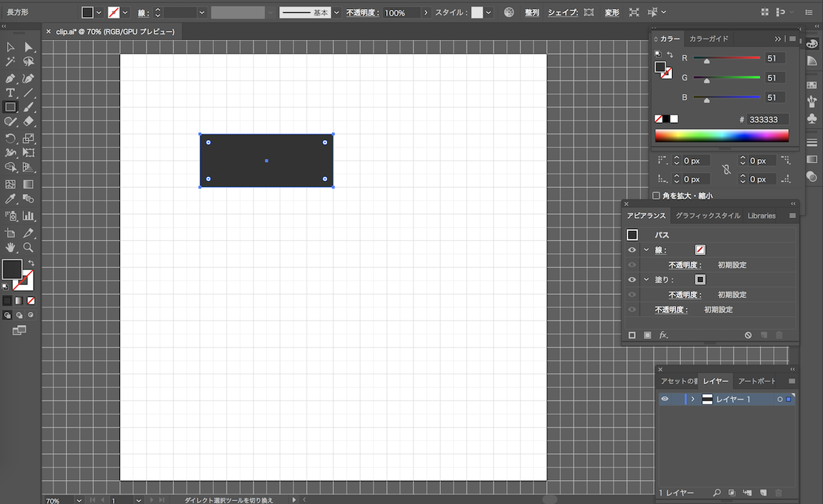
Task: Switch to the グラフィックスタイル tab
Action: coord(707,215)
